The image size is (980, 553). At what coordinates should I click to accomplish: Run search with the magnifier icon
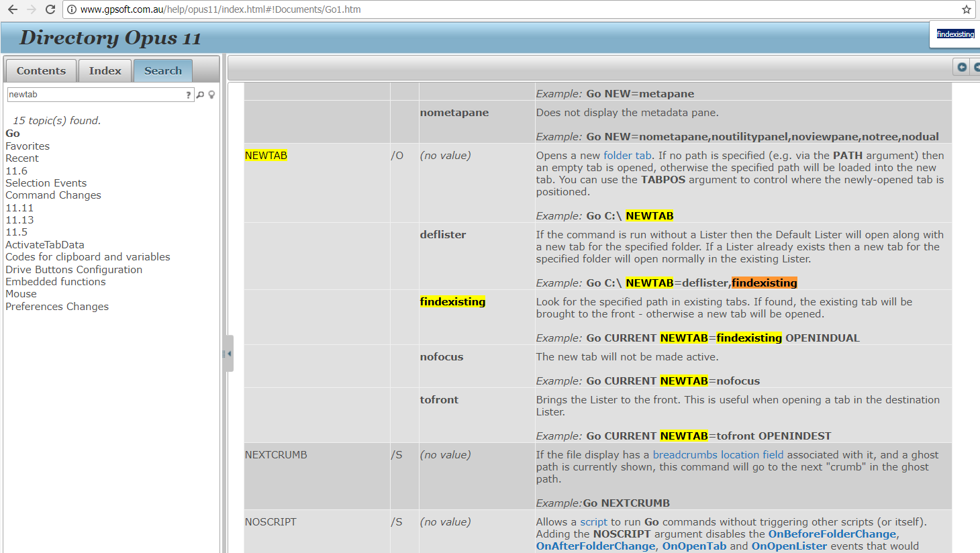(200, 95)
